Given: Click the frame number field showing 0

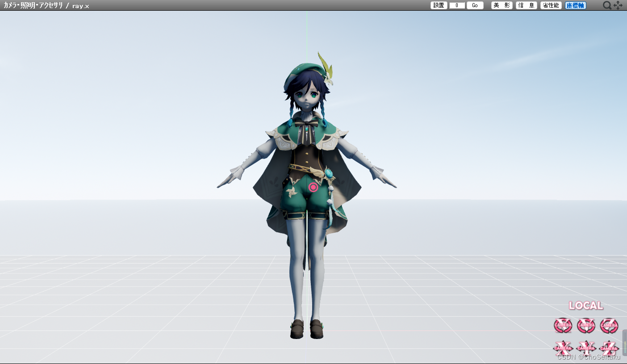Looking at the screenshot, I should pyautogui.click(x=457, y=5).
